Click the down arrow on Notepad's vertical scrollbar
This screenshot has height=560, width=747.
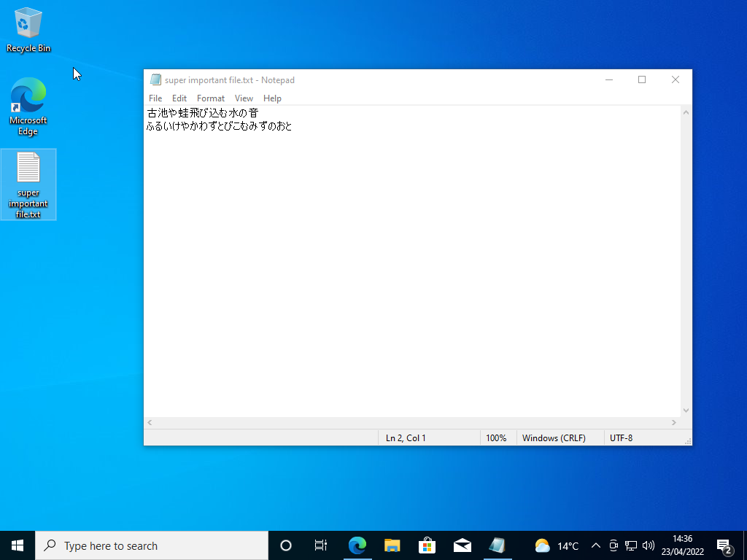[686, 410]
